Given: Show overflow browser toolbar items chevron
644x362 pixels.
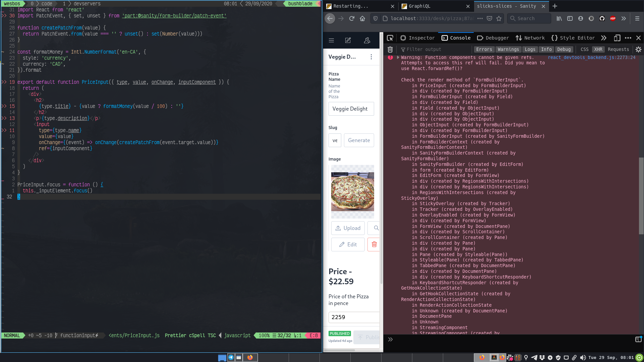Looking at the screenshot, I should point(624,18).
